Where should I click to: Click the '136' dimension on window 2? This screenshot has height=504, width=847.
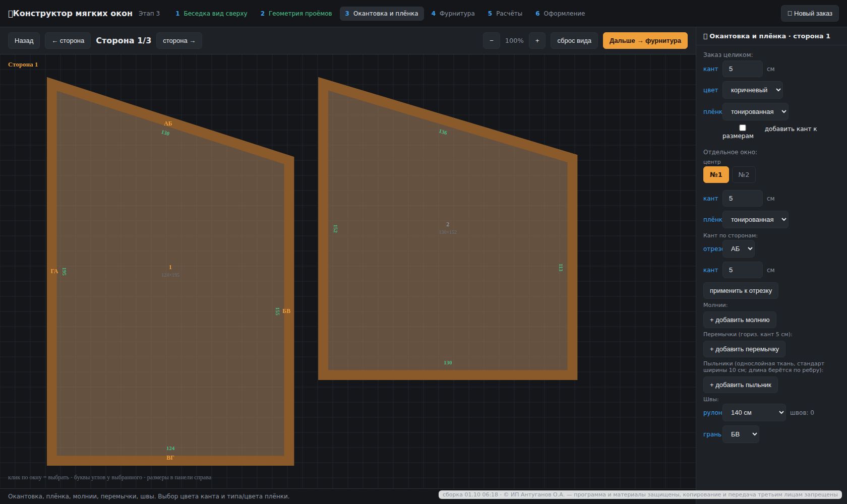tap(443, 132)
